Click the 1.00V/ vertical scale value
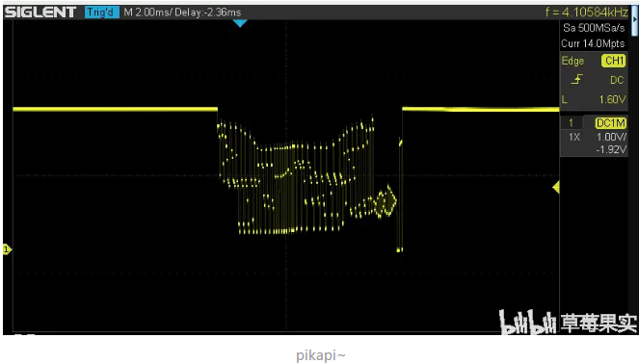The image size is (639, 364). pyautogui.click(x=611, y=137)
